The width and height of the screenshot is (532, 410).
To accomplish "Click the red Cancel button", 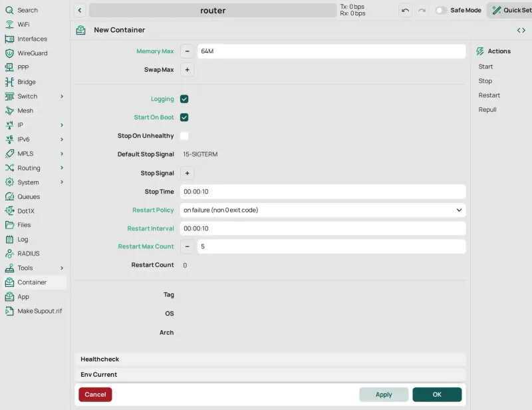I will click(x=95, y=395).
